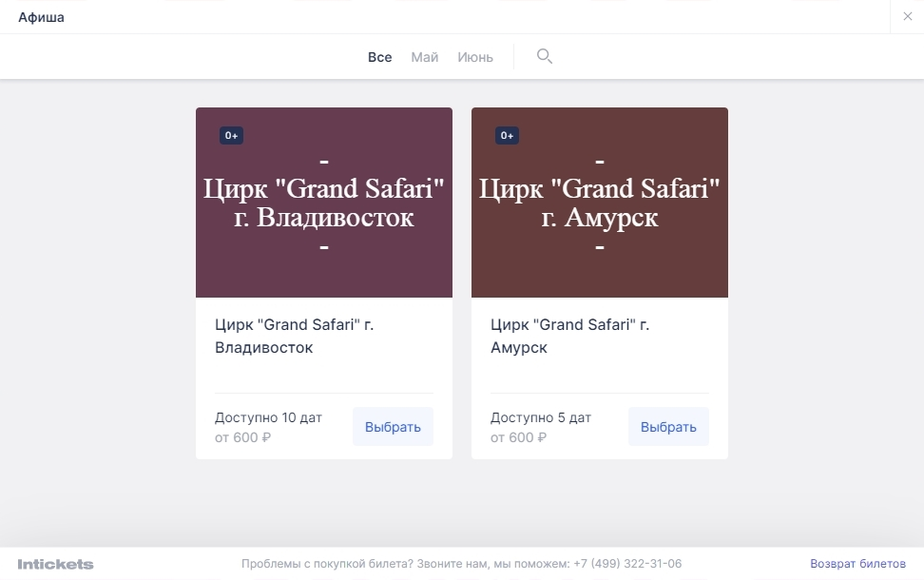Click the 0+ age badge on Амурск card
The height and width of the screenshot is (580, 924).
(507, 136)
